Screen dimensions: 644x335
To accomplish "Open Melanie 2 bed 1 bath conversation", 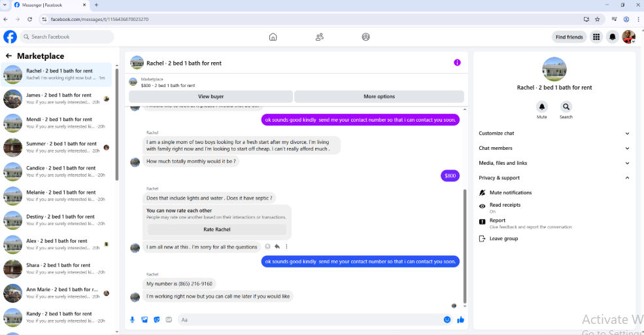I will click(57, 196).
